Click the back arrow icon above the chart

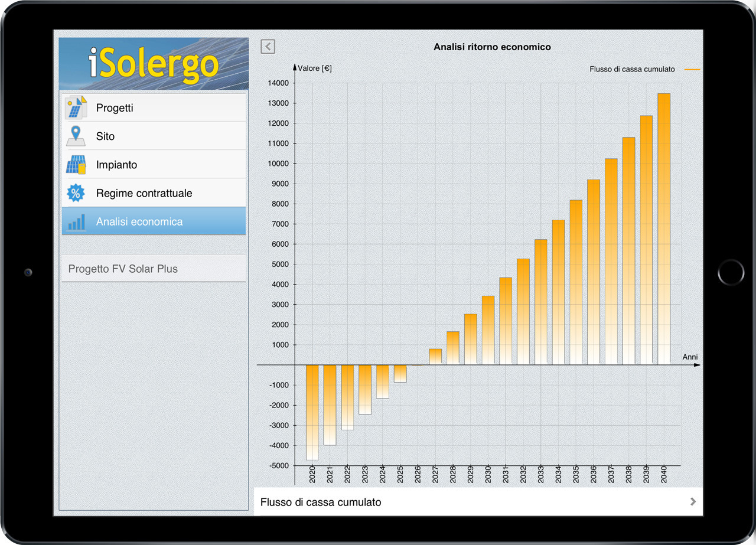click(268, 47)
